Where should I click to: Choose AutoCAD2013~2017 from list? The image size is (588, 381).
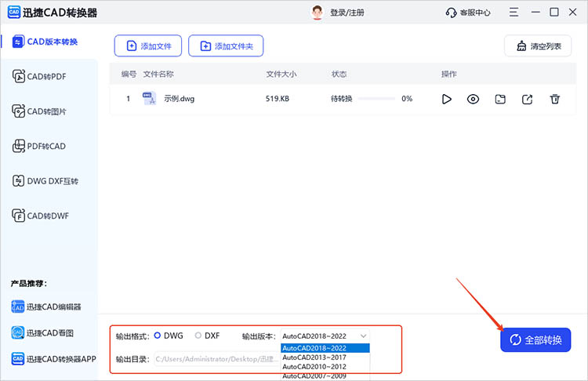pos(325,357)
